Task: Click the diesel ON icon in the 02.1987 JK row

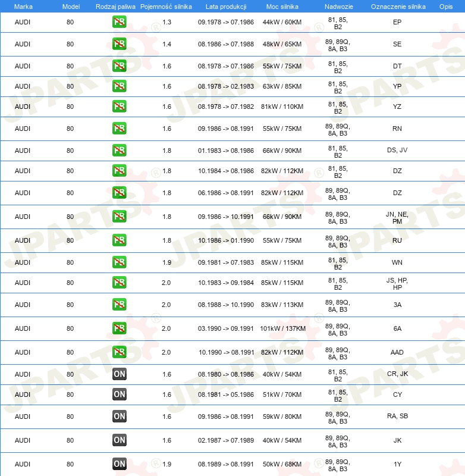Action: point(119,440)
